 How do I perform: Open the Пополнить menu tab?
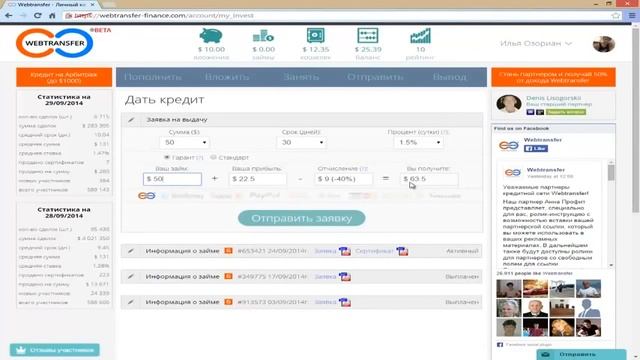coord(153,77)
